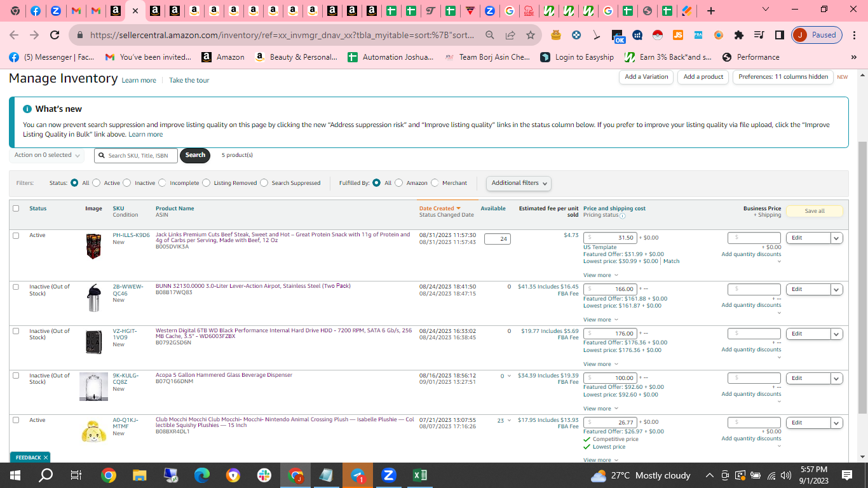Open Excel from the taskbar
This screenshot has width=868, height=488.
420,475
